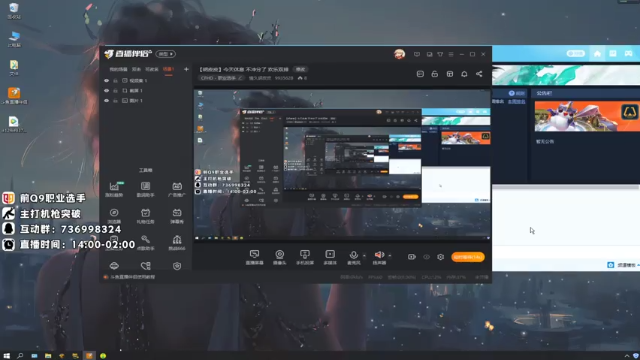Edit stream title with the 修改 button
This screenshot has width=640, height=360.
(x=301, y=69)
